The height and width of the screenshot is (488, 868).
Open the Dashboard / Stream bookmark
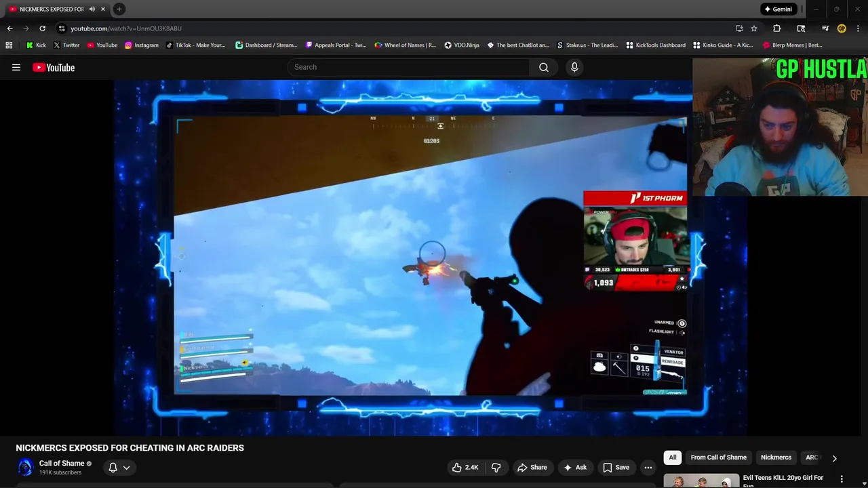coord(267,45)
